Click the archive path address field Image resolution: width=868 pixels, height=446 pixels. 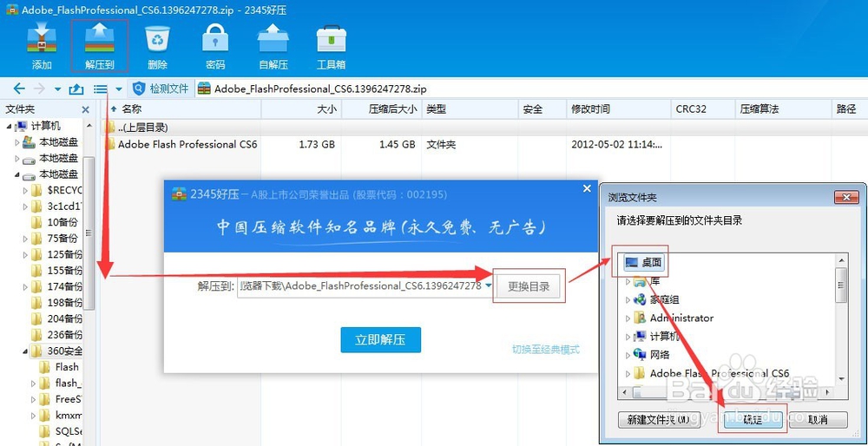(531, 89)
